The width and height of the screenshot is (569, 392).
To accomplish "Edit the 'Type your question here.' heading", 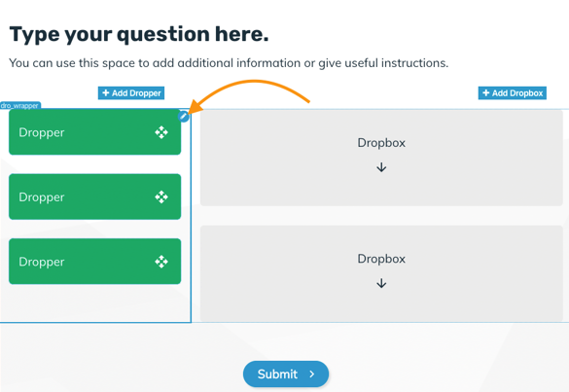I will 139,34.
